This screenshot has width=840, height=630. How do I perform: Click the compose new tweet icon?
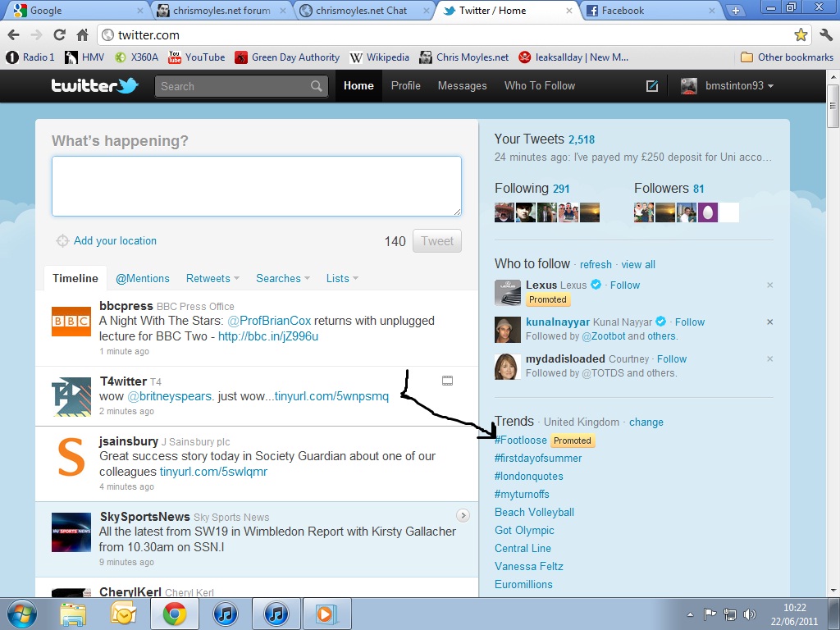(x=652, y=86)
